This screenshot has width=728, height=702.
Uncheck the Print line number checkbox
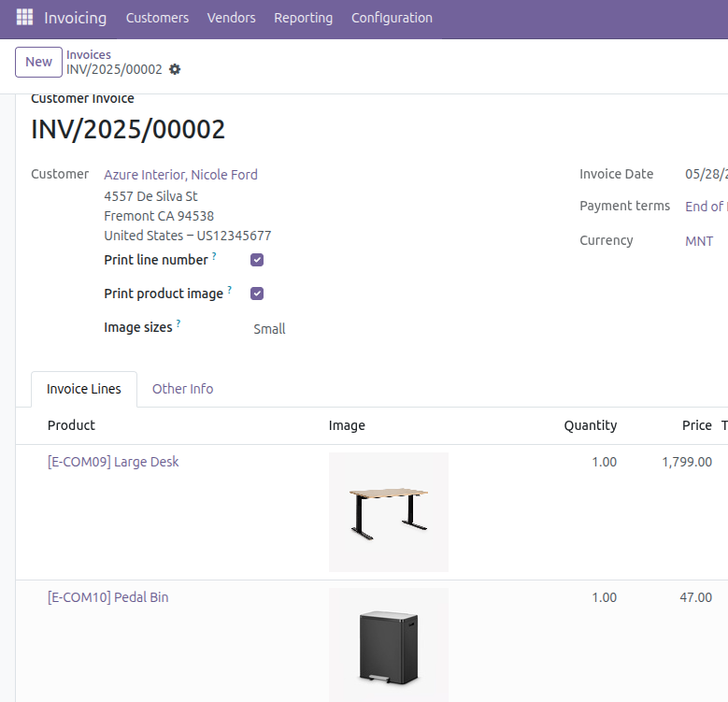(x=257, y=260)
